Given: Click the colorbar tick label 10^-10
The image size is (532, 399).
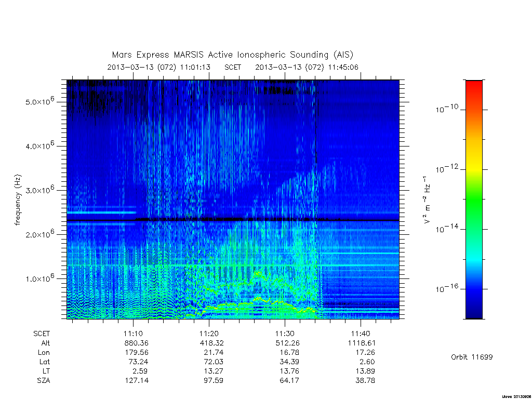Looking at the screenshot, I should point(447,108).
